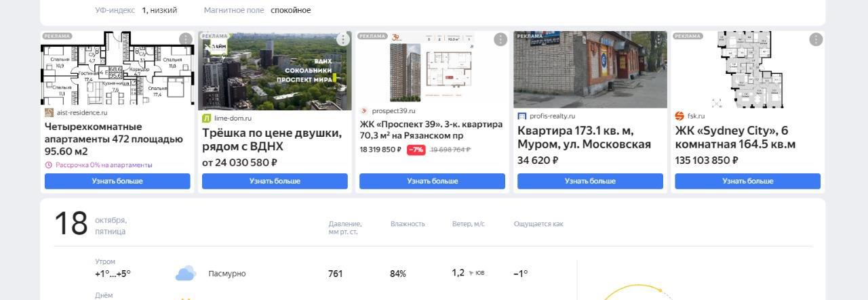Click 'Узнать больше' under ЖК Проспект 39
The width and height of the screenshot is (868, 300).
432,181
